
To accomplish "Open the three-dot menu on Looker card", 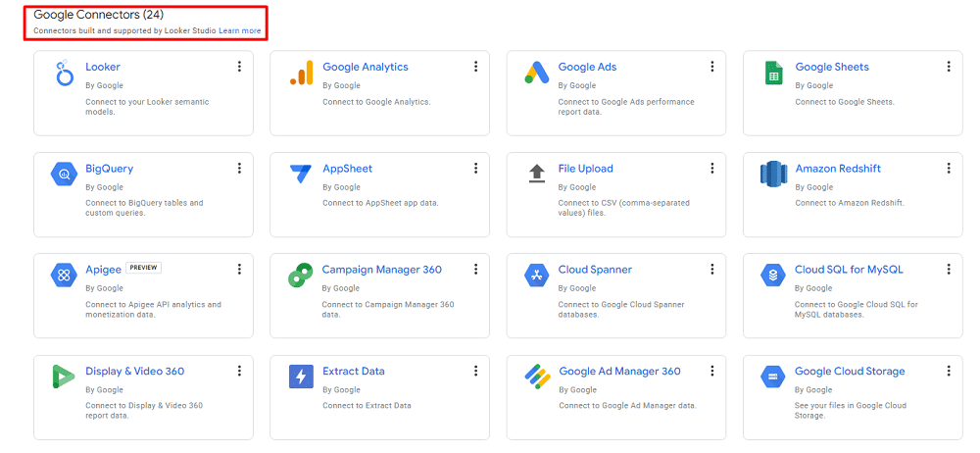I will tap(239, 67).
